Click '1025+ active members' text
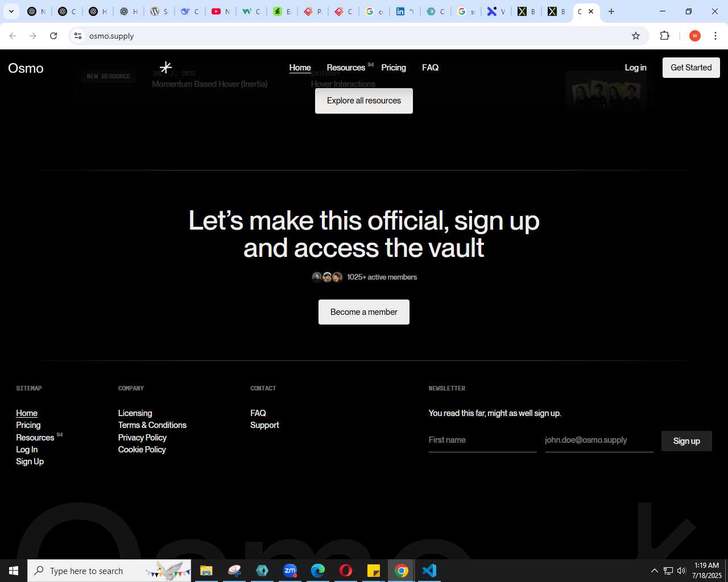The width and height of the screenshot is (728, 582). [382, 277]
